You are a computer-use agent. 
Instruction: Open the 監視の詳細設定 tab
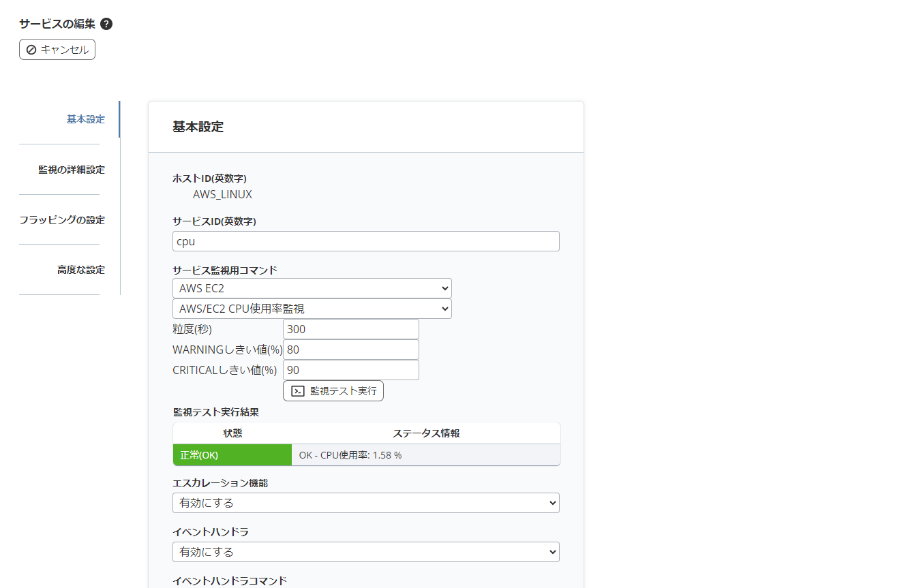point(72,170)
